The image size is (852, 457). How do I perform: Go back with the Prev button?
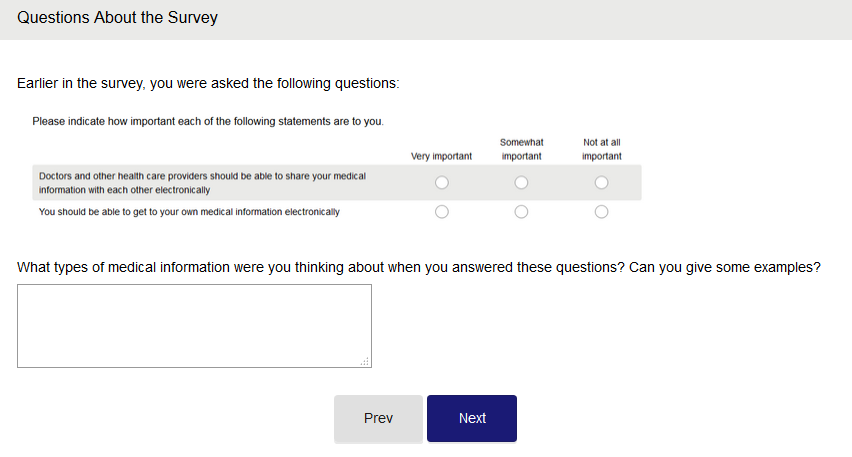pos(378,419)
